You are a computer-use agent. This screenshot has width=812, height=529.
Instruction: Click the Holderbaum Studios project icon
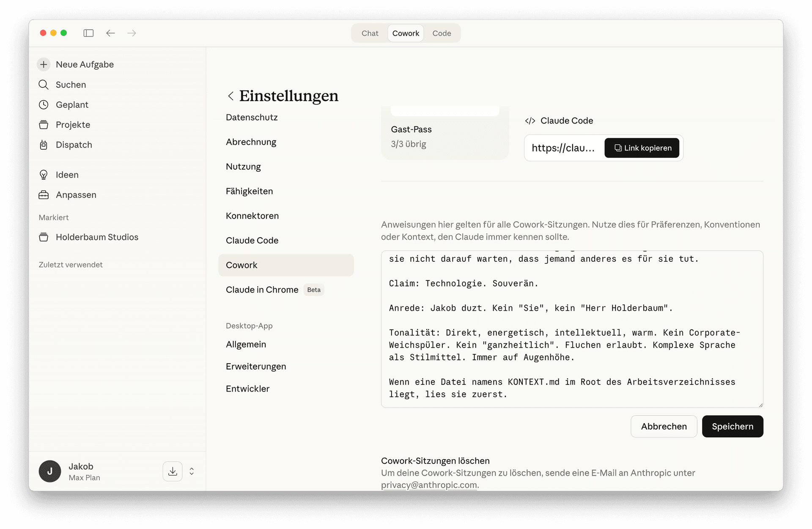pyautogui.click(x=44, y=237)
